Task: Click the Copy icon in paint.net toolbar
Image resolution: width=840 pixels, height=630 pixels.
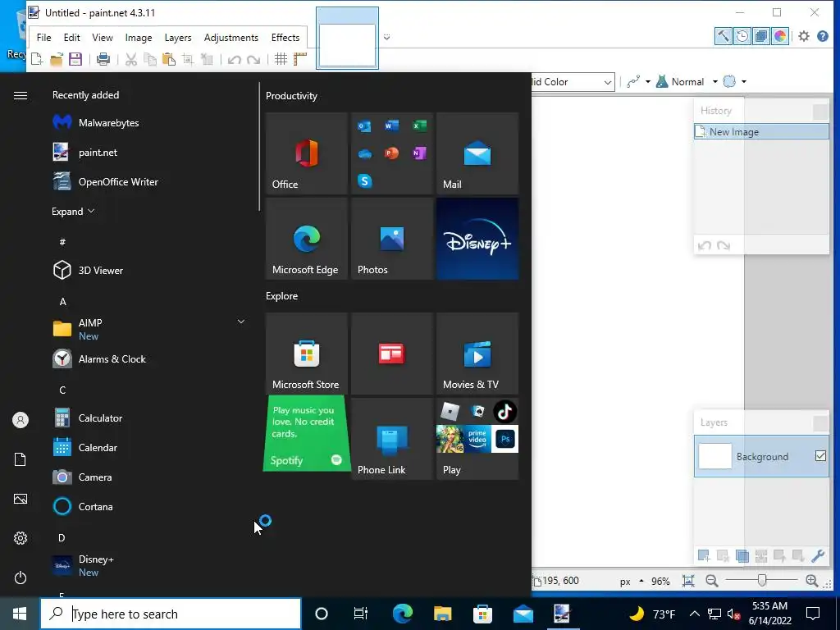Action: (x=151, y=59)
